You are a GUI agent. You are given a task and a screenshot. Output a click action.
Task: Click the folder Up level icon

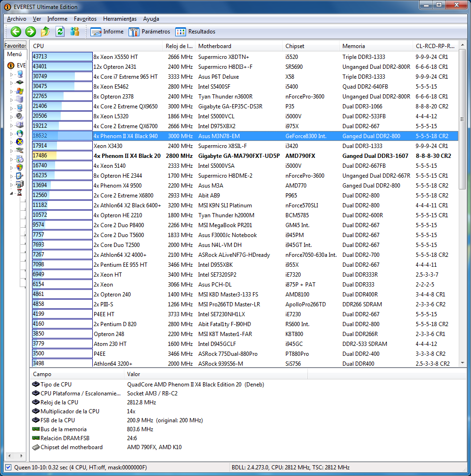coord(45,32)
